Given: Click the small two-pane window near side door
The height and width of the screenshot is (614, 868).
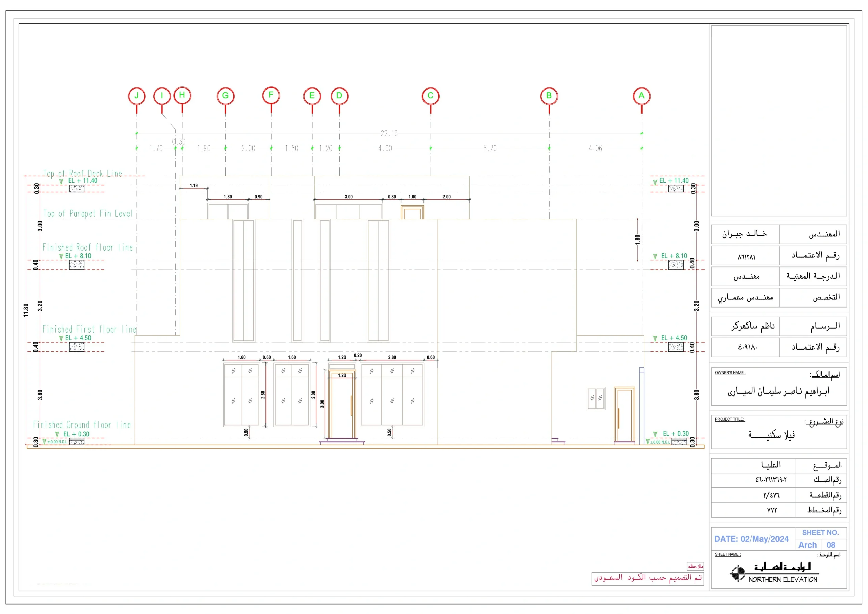Looking at the screenshot, I should (x=596, y=398).
